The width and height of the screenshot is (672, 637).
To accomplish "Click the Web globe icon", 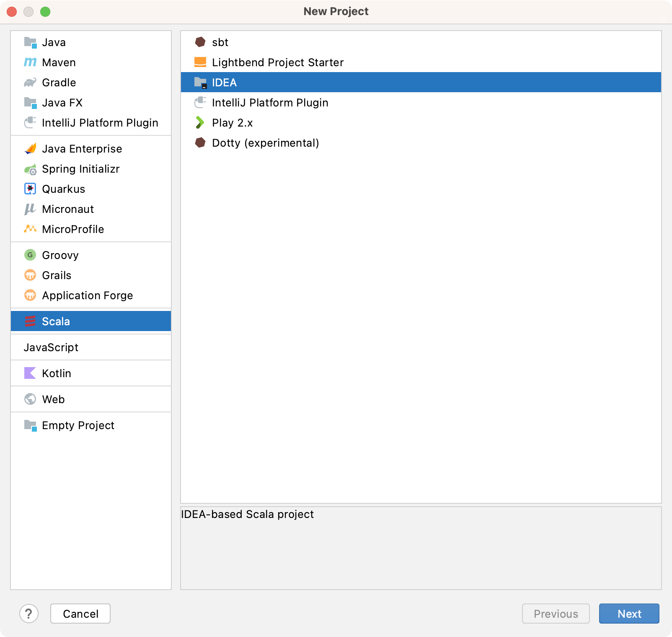I will coord(30,399).
